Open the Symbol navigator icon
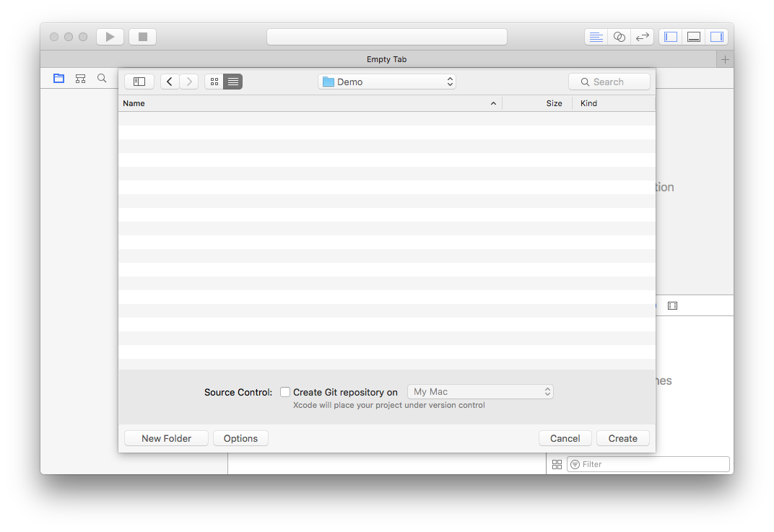774x532 pixels. (x=80, y=78)
